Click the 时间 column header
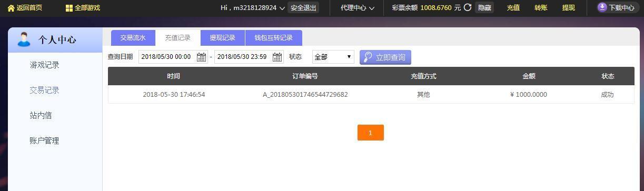The width and height of the screenshot is (644, 191). [x=173, y=76]
